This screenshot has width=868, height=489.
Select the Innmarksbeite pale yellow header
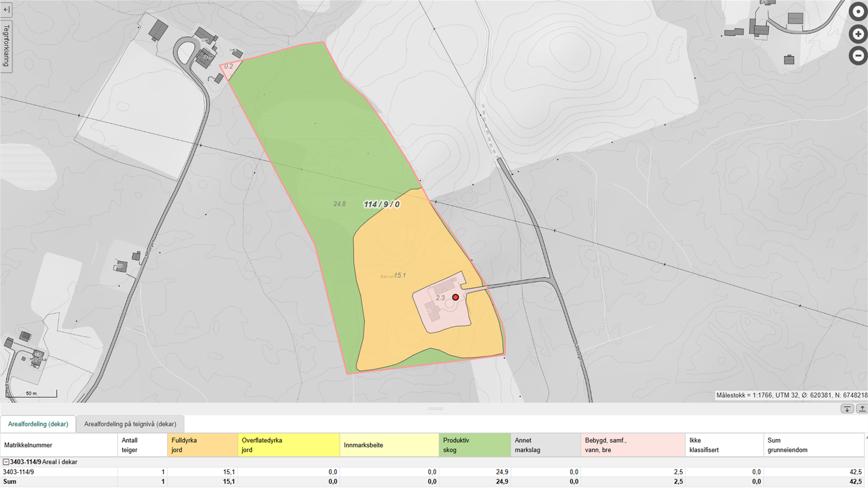coord(389,445)
